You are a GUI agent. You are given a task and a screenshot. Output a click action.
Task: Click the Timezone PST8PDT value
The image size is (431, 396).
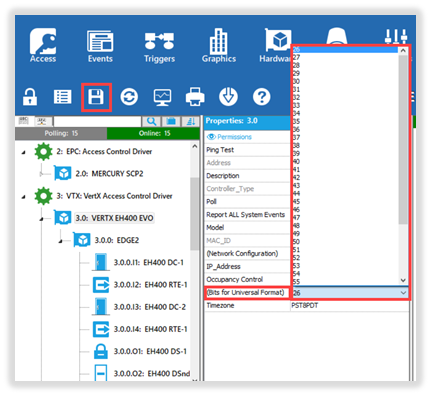click(x=305, y=305)
